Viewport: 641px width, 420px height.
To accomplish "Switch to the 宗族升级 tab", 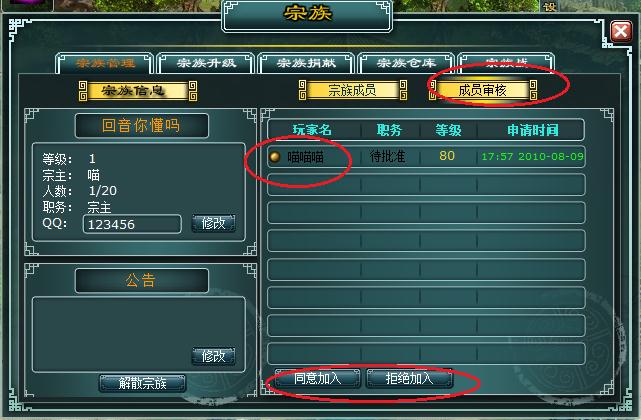I will pyautogui.click(x=206, y=63).
